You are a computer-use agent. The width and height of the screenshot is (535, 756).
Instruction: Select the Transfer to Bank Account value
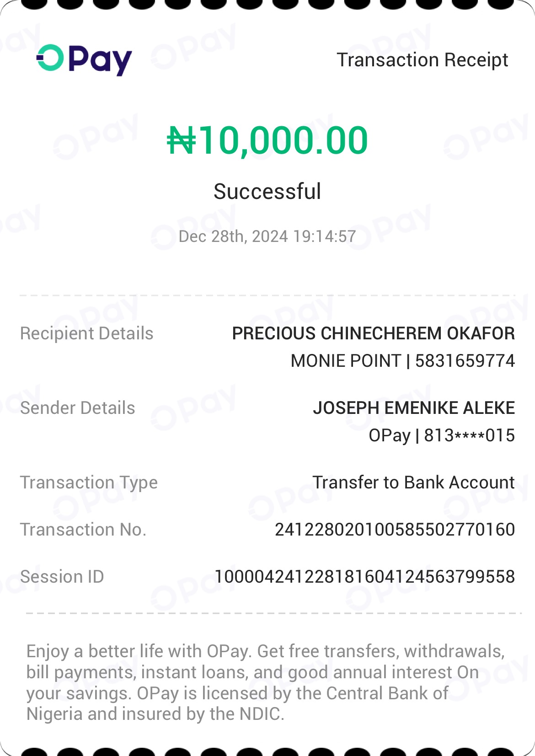point(413,483)
